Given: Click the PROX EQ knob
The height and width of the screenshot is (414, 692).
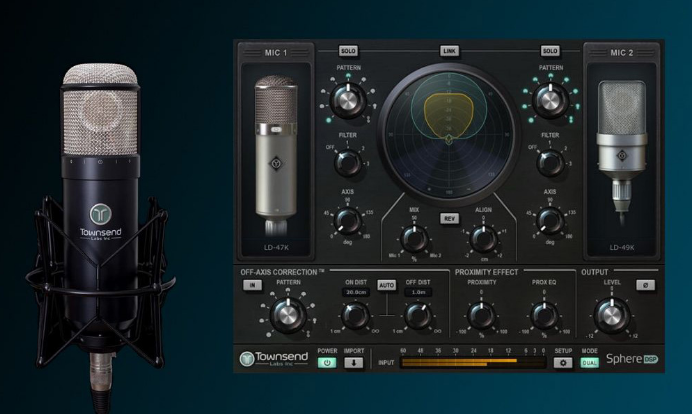Looking at the screenshot, I should click(544, 316).
